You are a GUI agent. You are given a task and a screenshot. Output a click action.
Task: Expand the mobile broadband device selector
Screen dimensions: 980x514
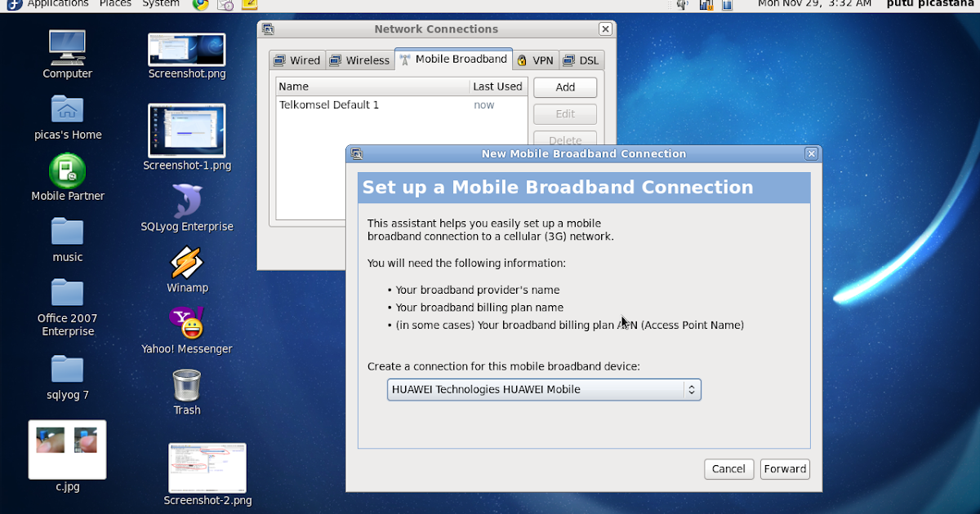pos(692,389)
